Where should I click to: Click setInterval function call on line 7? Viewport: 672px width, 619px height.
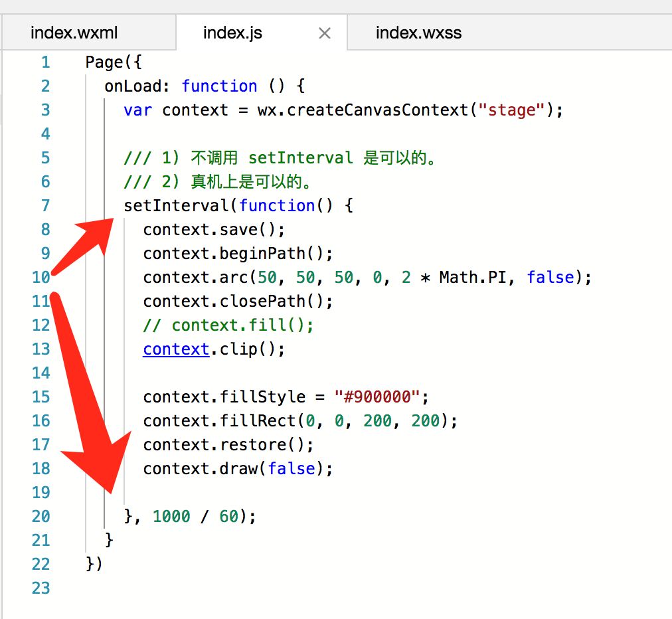pos(176,205)
